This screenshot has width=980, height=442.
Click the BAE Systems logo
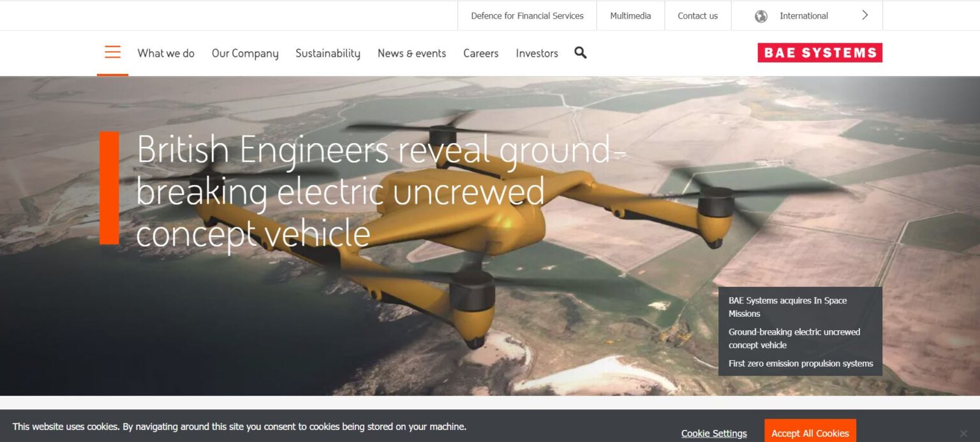pyautogui.click(x=820, y=52)
